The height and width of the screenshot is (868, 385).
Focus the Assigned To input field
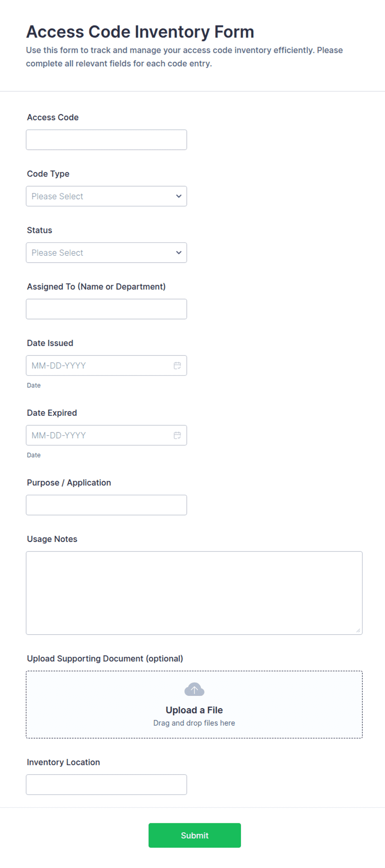(x=106, y=309)
